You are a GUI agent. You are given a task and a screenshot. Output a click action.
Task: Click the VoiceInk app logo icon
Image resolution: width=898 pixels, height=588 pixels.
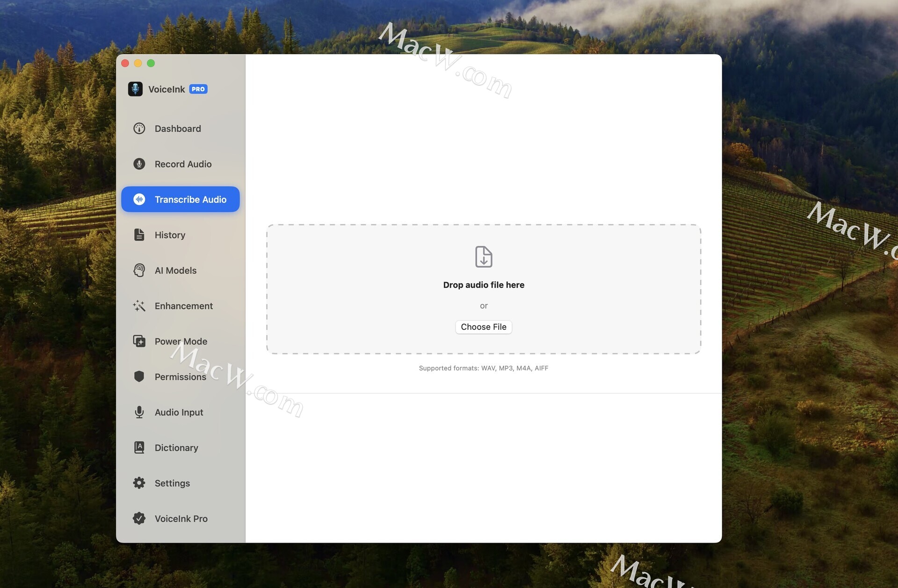135,89
